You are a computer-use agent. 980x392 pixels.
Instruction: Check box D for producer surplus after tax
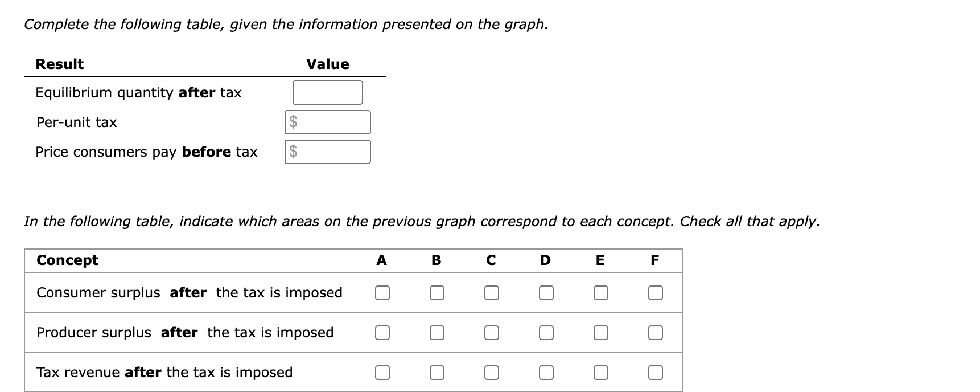(x=546, y=332)
